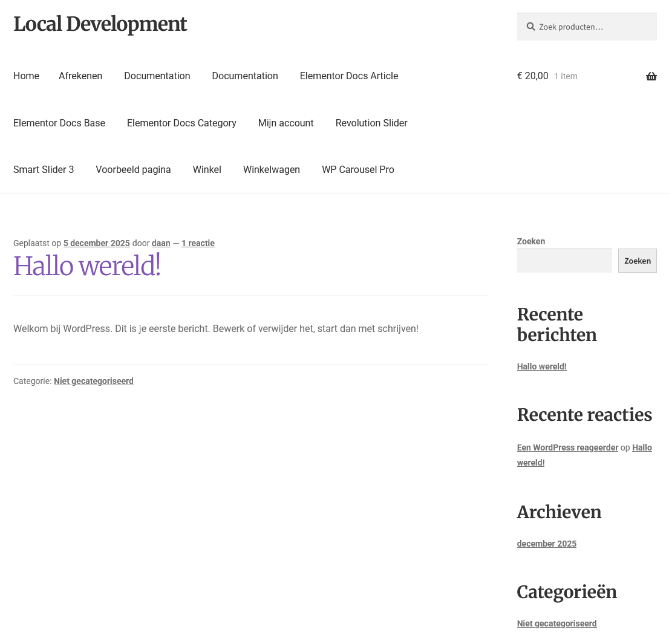Open the Revolution Slider page
The image size is (669, 644).
click(x=371, y=123)
